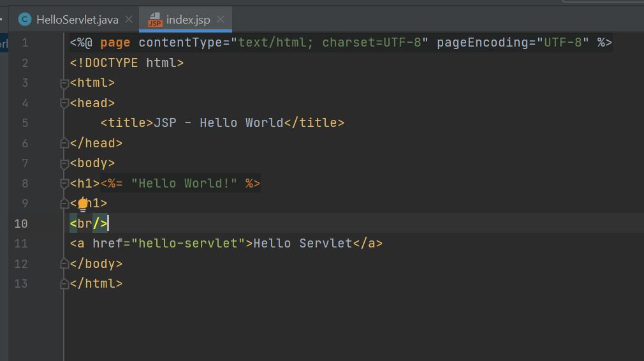Click the HelloServlet.java class file icon

click(25, 20)
